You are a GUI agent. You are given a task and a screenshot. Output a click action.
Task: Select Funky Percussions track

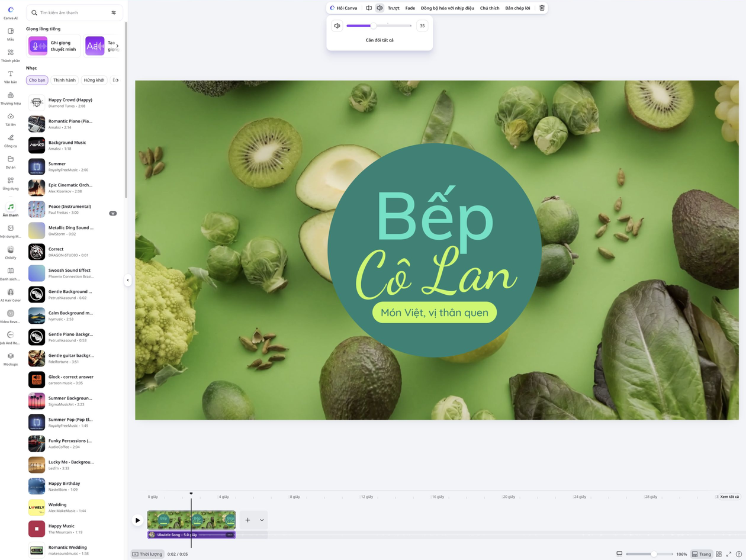72,444
